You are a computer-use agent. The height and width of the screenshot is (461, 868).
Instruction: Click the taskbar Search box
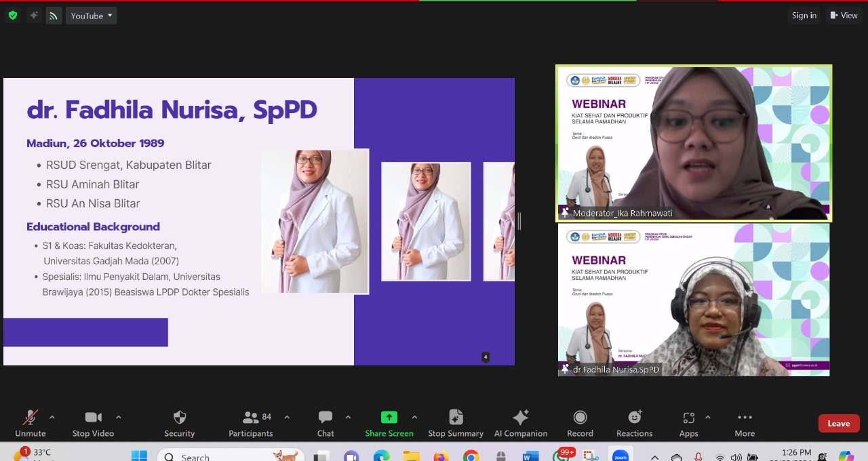coord(231,456)
